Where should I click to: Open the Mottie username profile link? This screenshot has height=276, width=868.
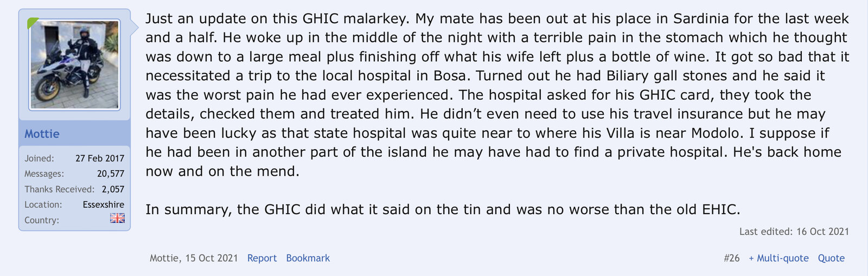[42, 134]
